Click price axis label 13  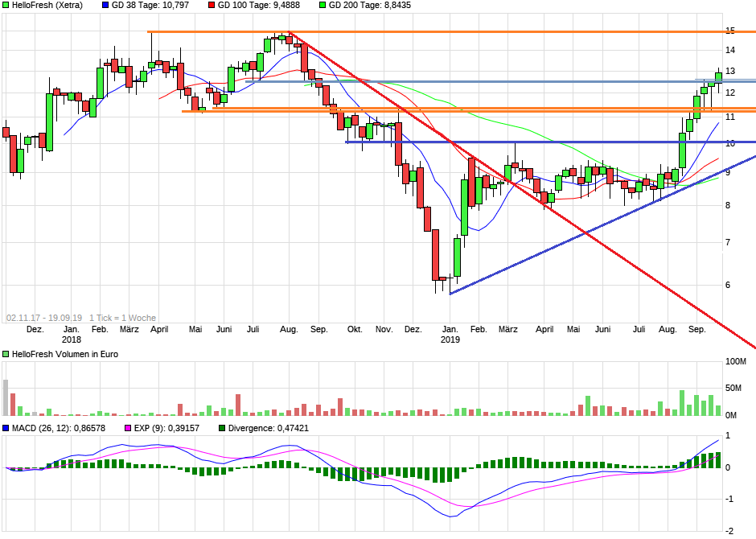(x=730, y=72)
